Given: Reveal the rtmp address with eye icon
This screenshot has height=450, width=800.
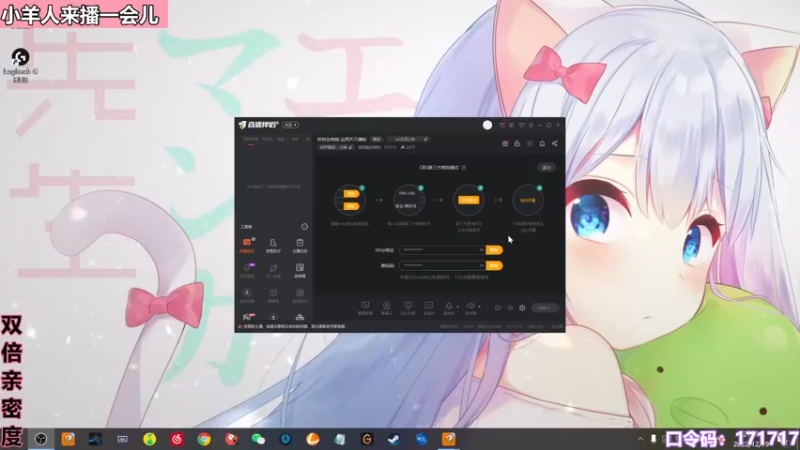Looking at the screenshot, I should pyautogui.click(x=481, y=250).
